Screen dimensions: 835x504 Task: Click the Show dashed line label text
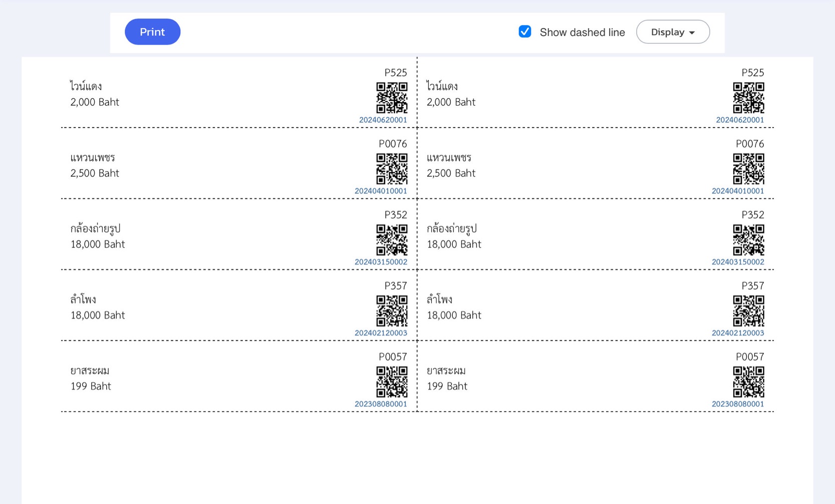[x=582, y=32]
